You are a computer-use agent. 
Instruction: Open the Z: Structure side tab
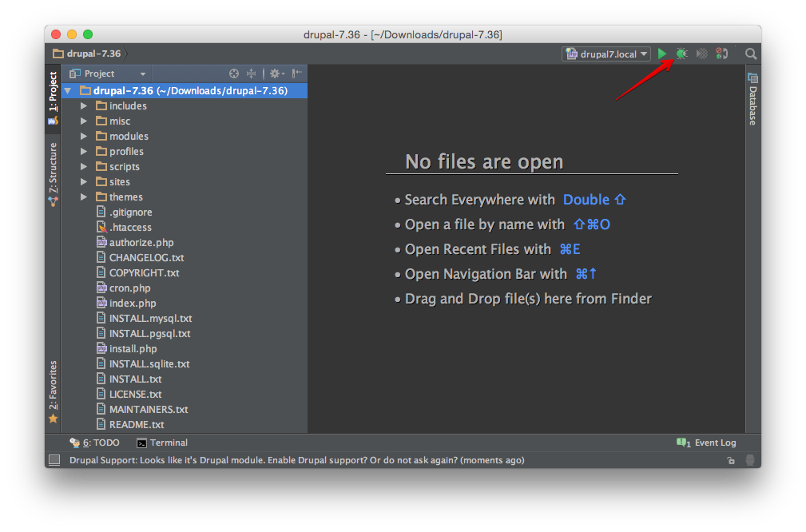click(53, 175)
